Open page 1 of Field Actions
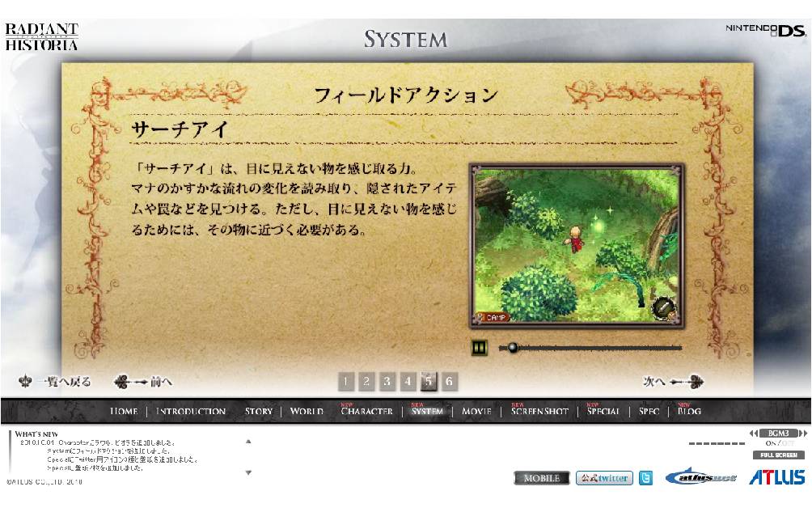Image resolution: width=812 pixels, height=512 pixels. (x=346, y=382)
